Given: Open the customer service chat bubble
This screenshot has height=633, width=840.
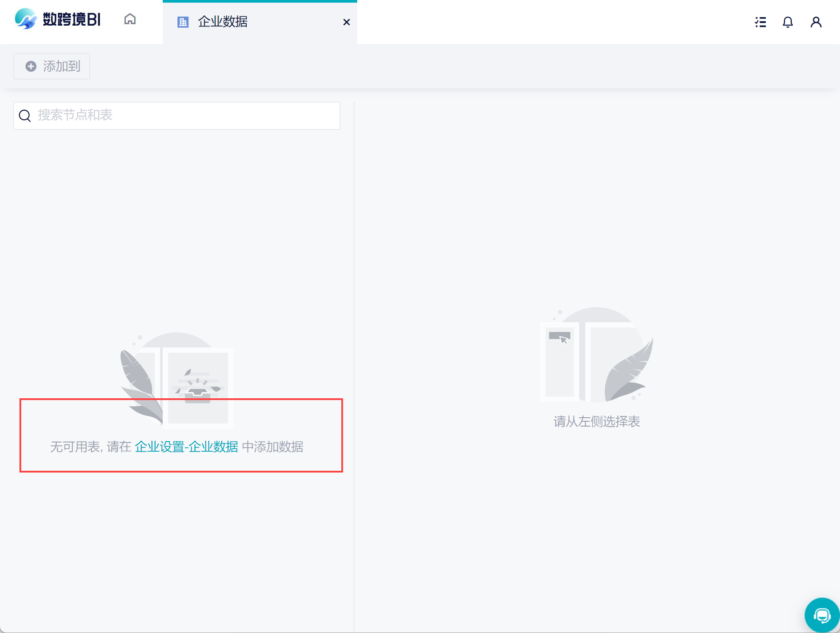Looking at the screenshot, I should coord(822,615).
